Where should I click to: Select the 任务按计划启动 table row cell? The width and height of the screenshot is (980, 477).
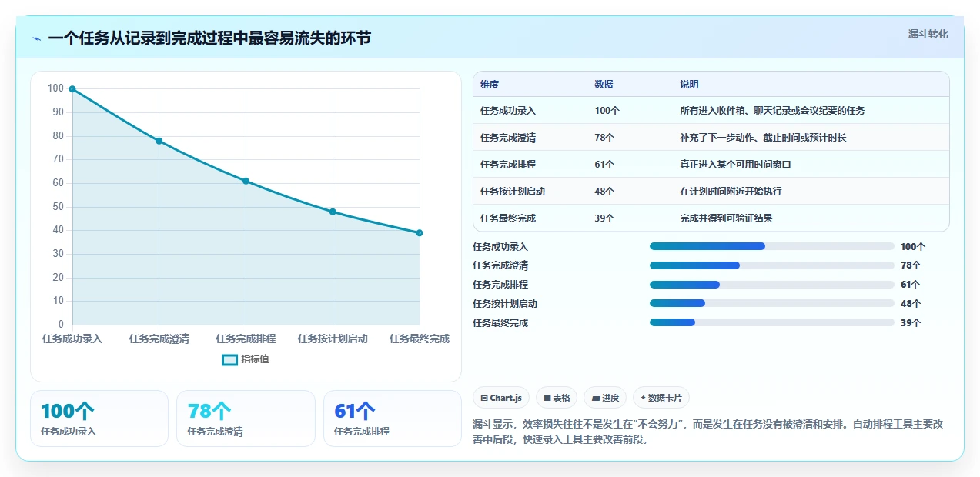click(513, 192)
